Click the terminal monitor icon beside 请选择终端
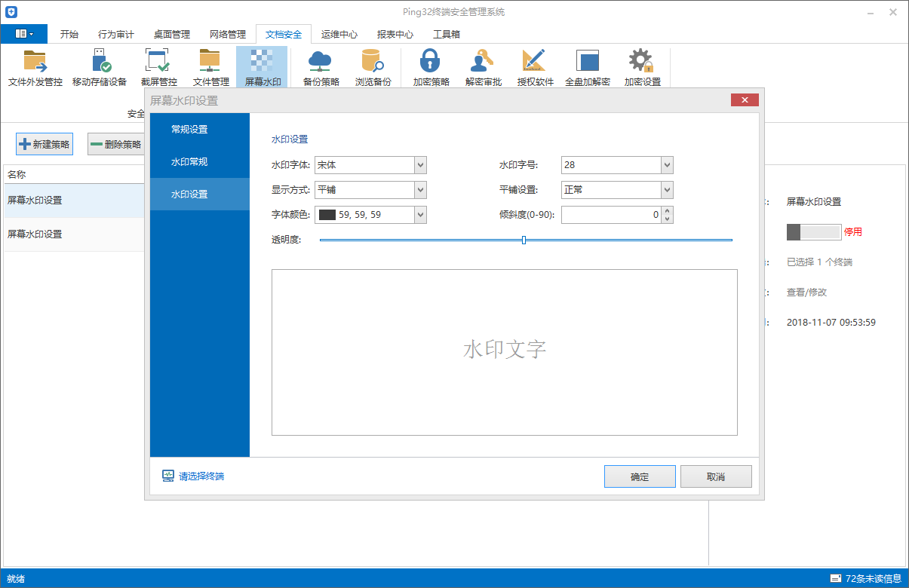This screenshot has height=588, width=909. click(x=168, y=476)
